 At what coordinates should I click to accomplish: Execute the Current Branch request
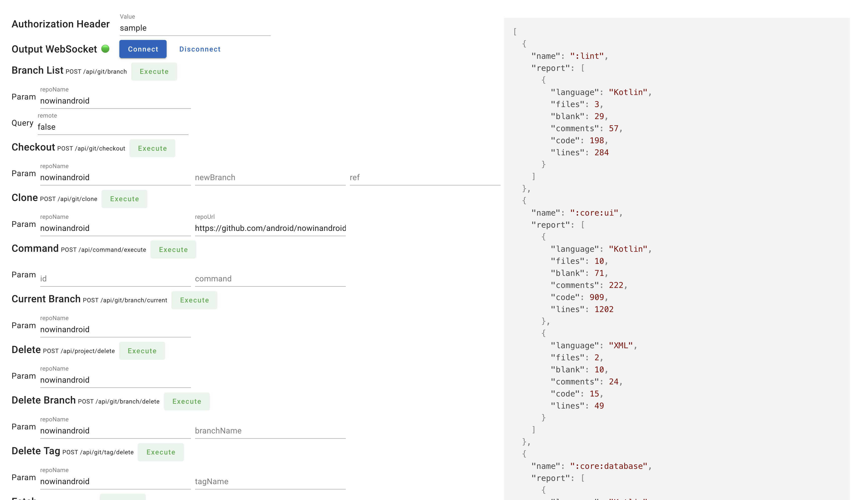point(194,300)
